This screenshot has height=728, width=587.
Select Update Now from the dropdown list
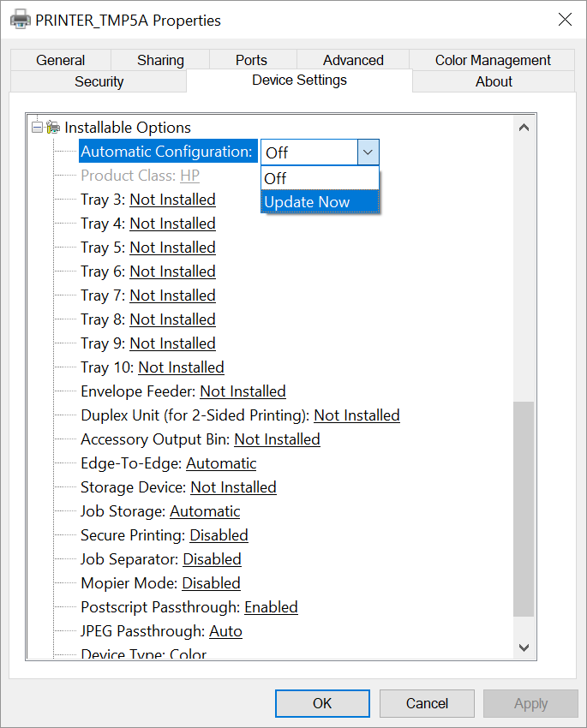click(307, 202)
